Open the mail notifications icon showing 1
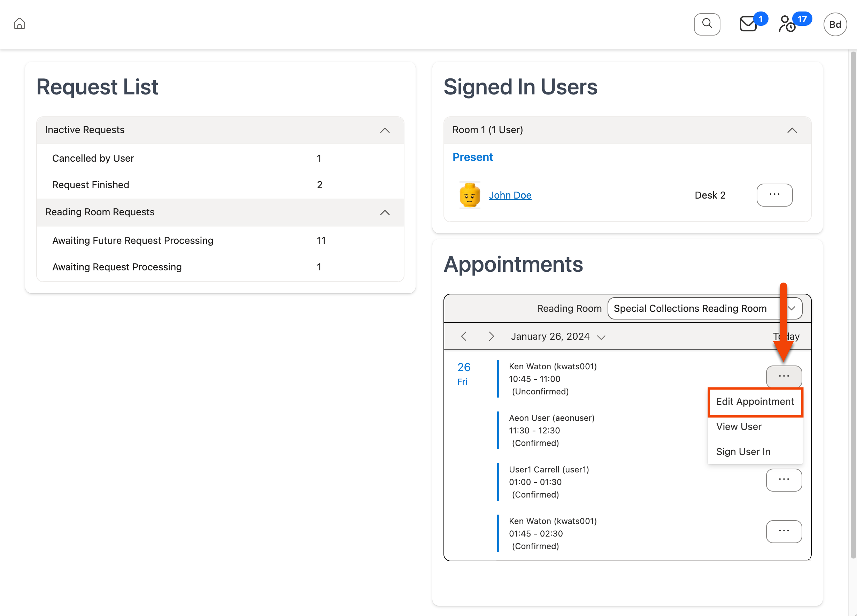The height and width of the screenshot is (616, 857). (748, 24)
